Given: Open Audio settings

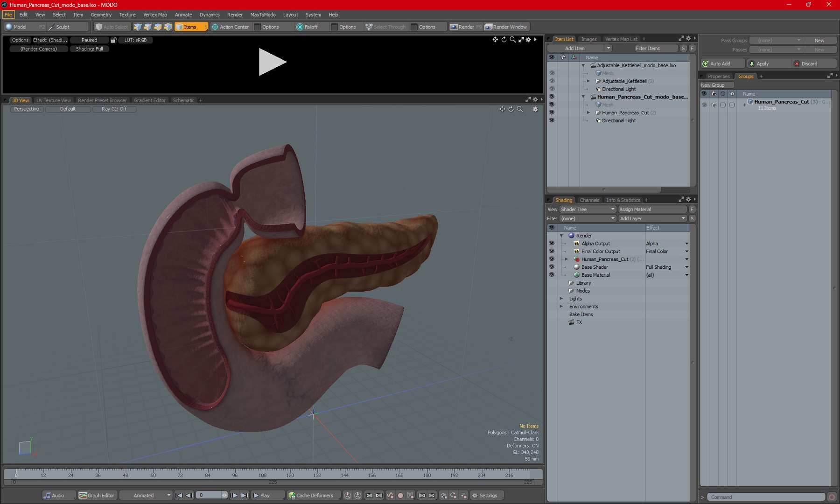Looking at the screenshot, I should point(58,496).
